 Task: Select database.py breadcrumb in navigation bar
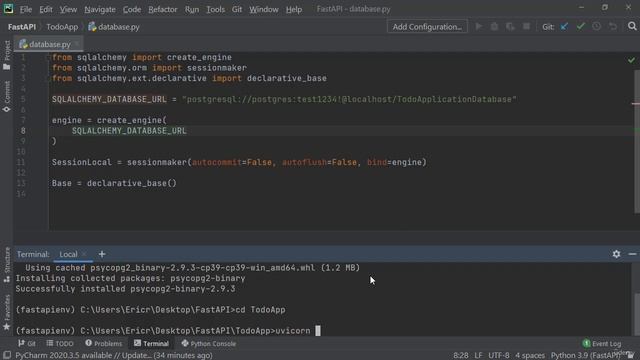point(114,27)
